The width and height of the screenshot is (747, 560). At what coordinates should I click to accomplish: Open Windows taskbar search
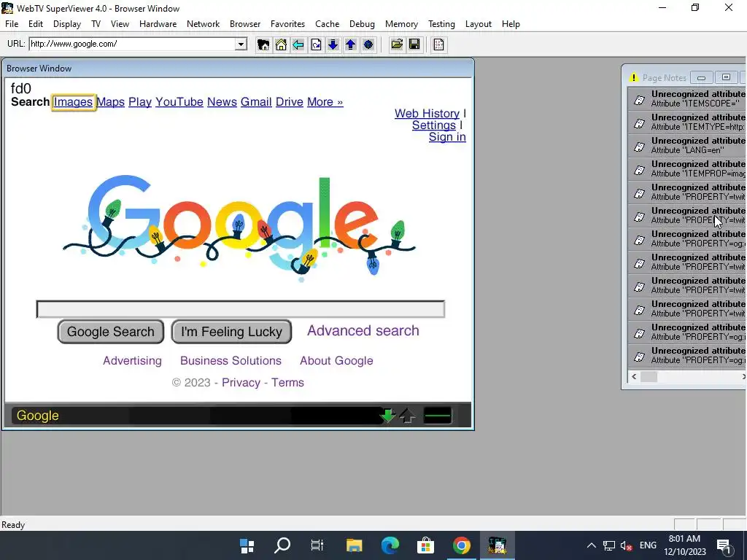[282, 545]
